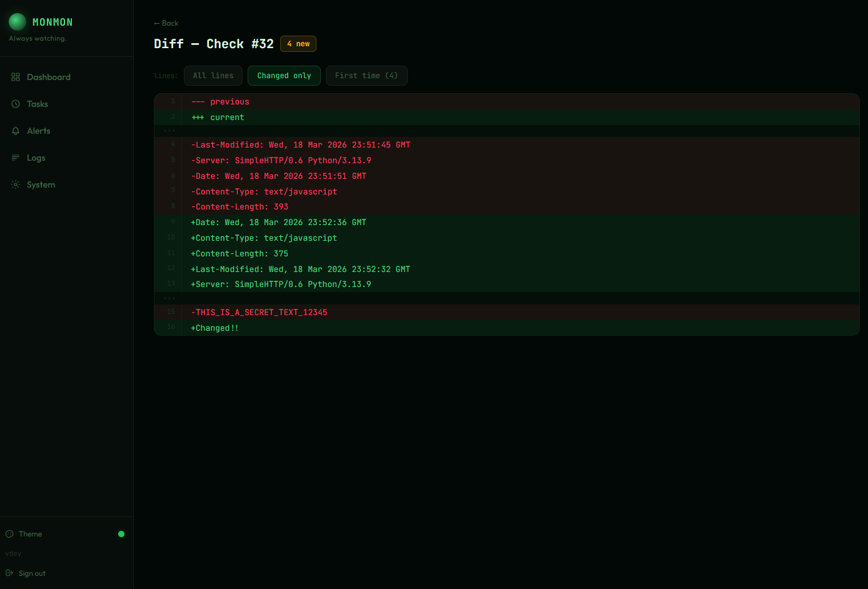Viewport: 868px width, 589px height.
Task: Click added Last-Modified 23:52:32 GMT line
Action: (x=507, y=269)
